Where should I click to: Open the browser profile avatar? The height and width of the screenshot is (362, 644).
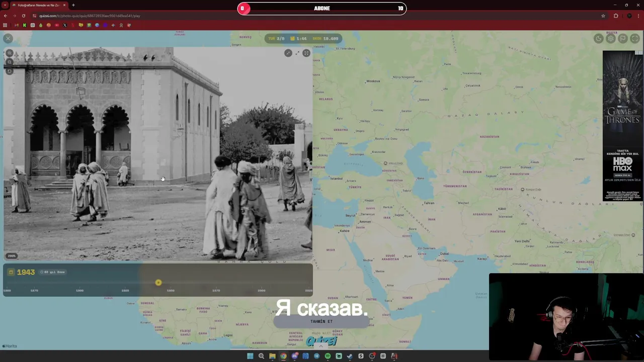tap(629, 16)
